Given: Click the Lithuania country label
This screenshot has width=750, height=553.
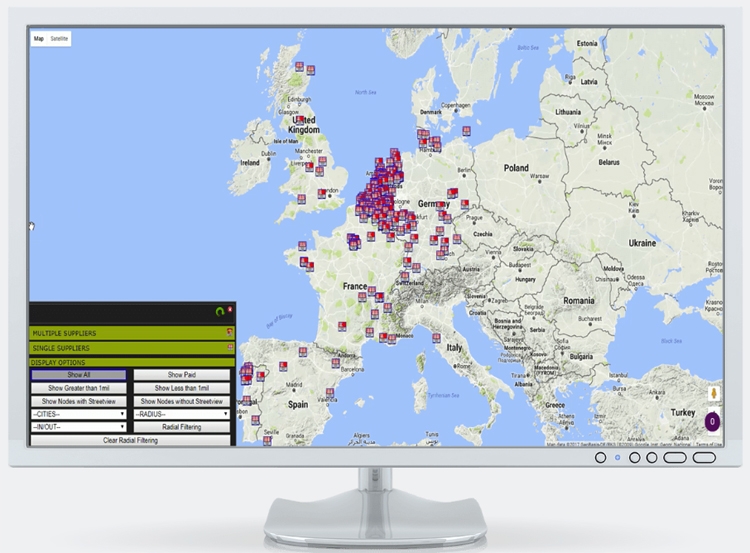Looking at the screenshot, I should (x=568, y=112).
